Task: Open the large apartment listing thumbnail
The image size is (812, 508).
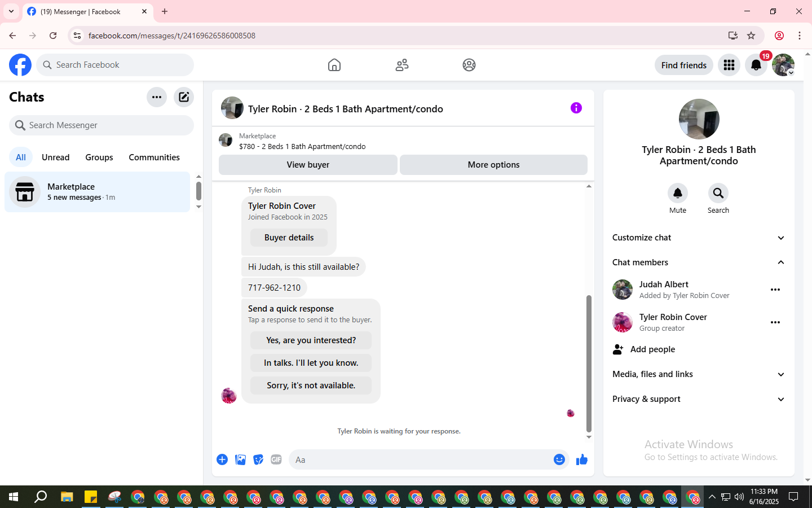Action: (x=699, y=119)
